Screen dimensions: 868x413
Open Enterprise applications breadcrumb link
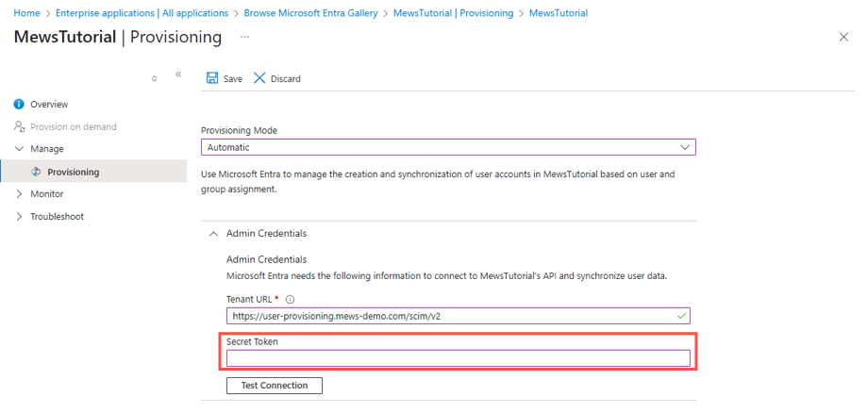(x=142, y=12)
